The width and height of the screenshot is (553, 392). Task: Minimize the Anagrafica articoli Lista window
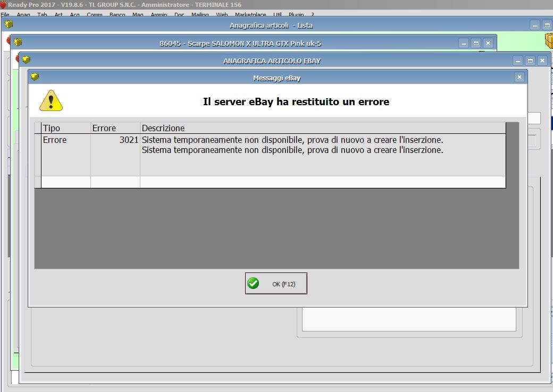point(535,25)
